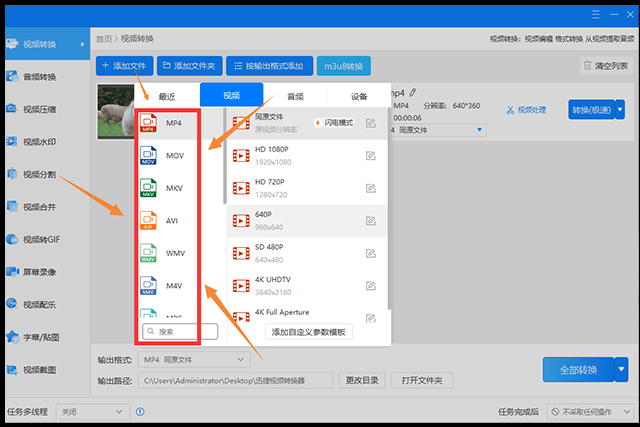
Task: Open the 视频转换 sidebar section
Action: click(47, 44)
